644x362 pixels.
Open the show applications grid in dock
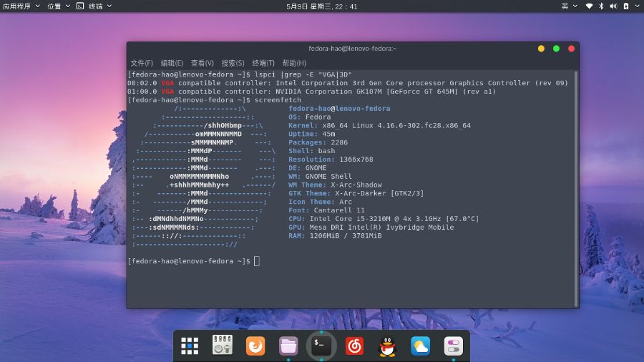[190, 346]
